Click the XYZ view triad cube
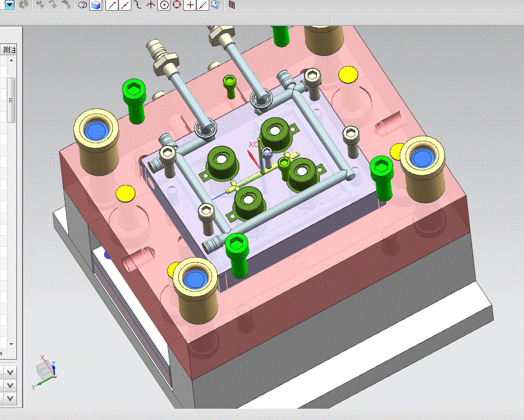Viewport: 524px width, 420px height. 44,372
